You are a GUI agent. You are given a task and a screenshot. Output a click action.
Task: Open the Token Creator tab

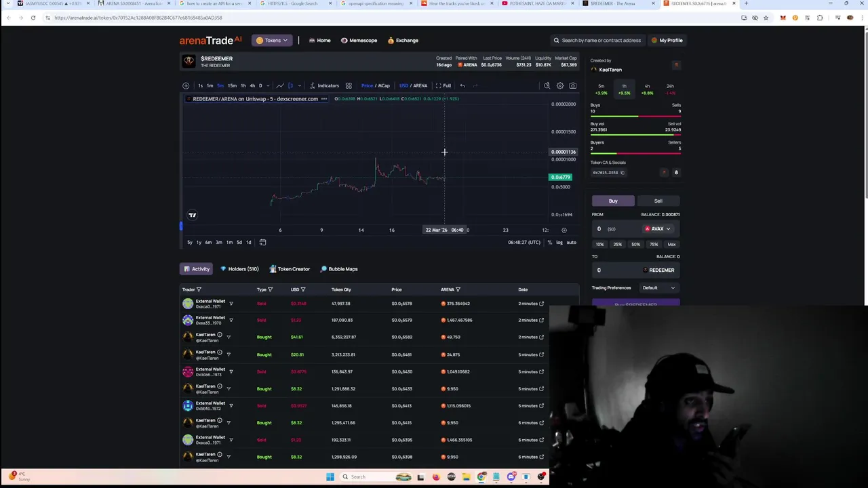click(290, 269)
